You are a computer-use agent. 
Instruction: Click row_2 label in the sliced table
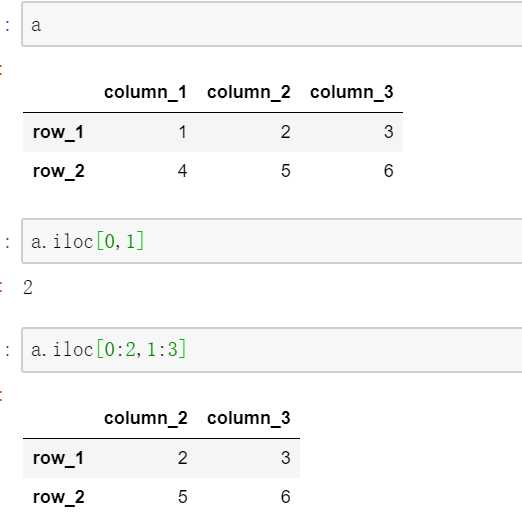coord(59,497)
